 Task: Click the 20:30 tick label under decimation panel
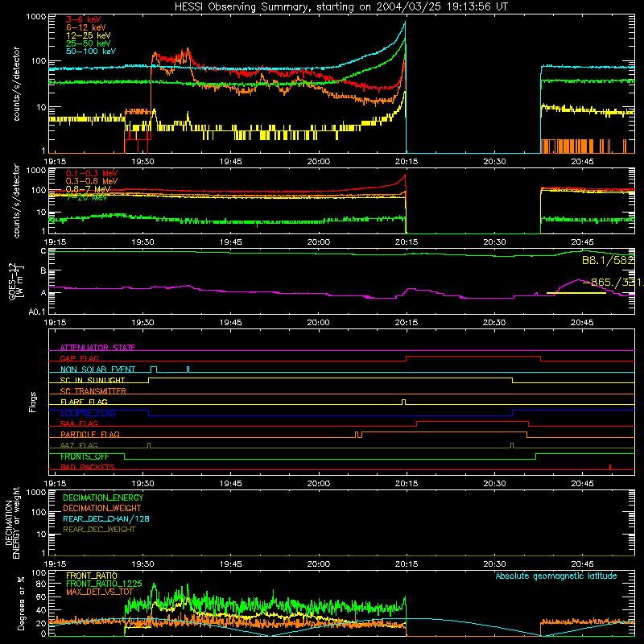click(494, 564)
